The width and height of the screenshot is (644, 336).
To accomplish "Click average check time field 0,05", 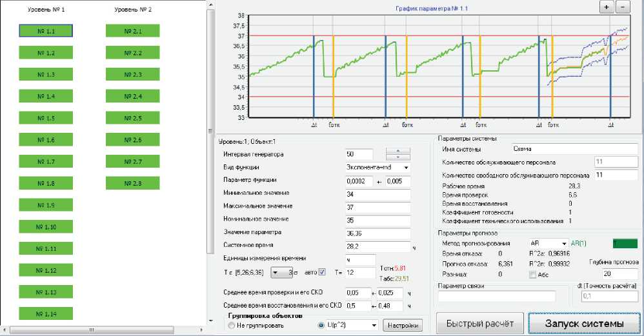I will (357, 293).
